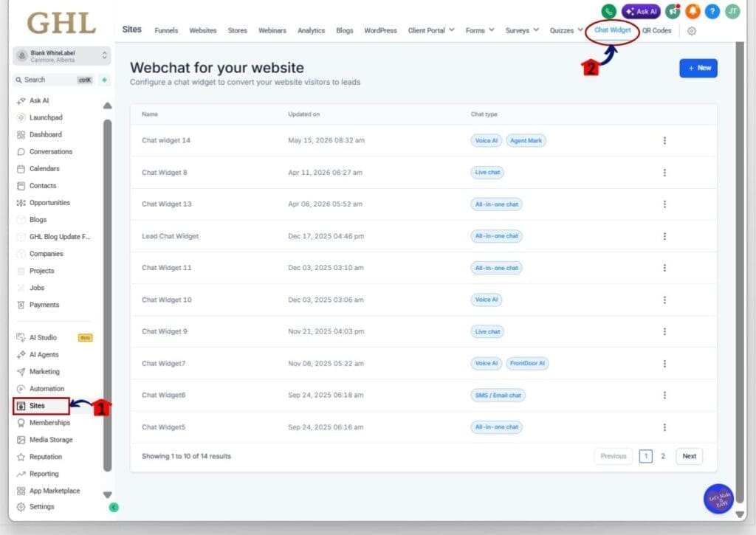Switch to the WordPress tab
This screenshot has height=535, width=756.
pos(380,30)
